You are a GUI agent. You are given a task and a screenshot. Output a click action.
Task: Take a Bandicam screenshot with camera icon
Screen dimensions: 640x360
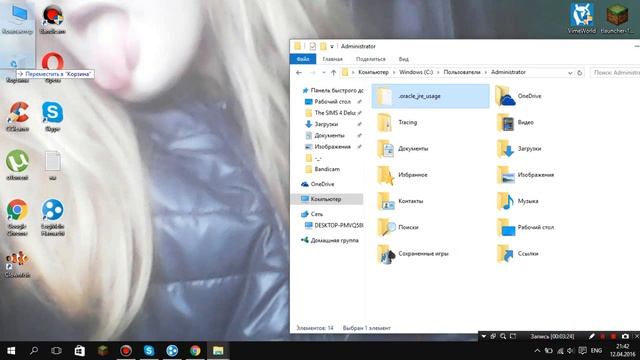[x=625, y=336]
